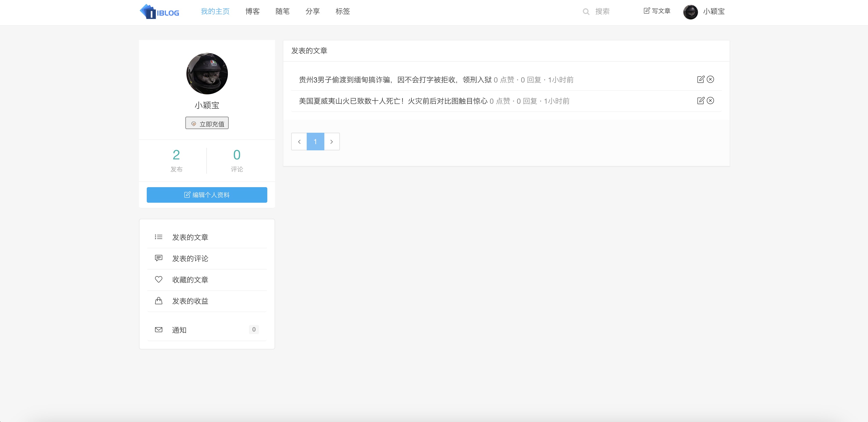Click the edit icon for the 贵州 article

pyautogui.click(x=701, y=80)
